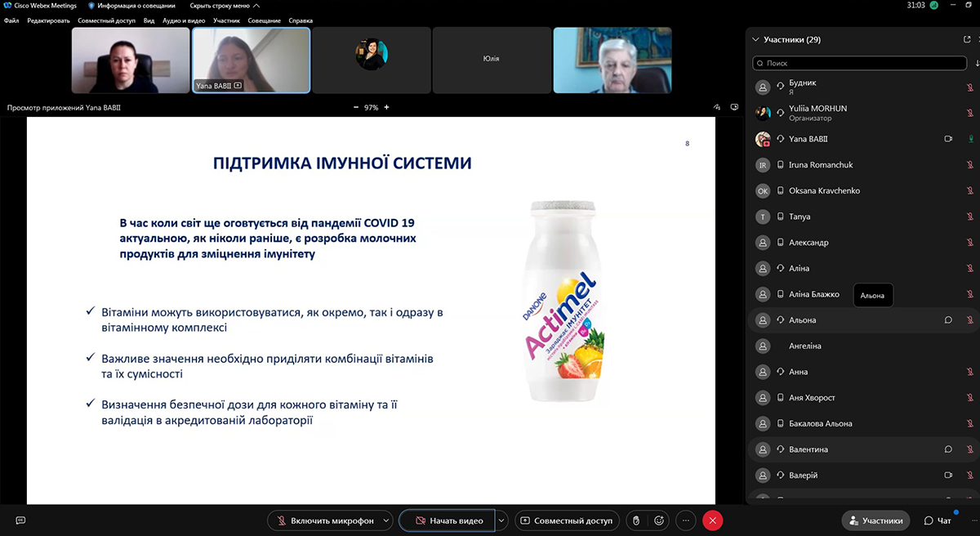
Task: Click muted mic icon for Tanya
Action: pyautogui.click(x=970, y=217)
